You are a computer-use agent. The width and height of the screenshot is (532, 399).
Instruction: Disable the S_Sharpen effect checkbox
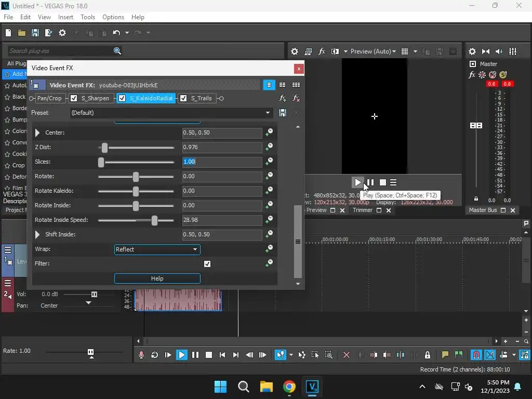pos(74,98)
